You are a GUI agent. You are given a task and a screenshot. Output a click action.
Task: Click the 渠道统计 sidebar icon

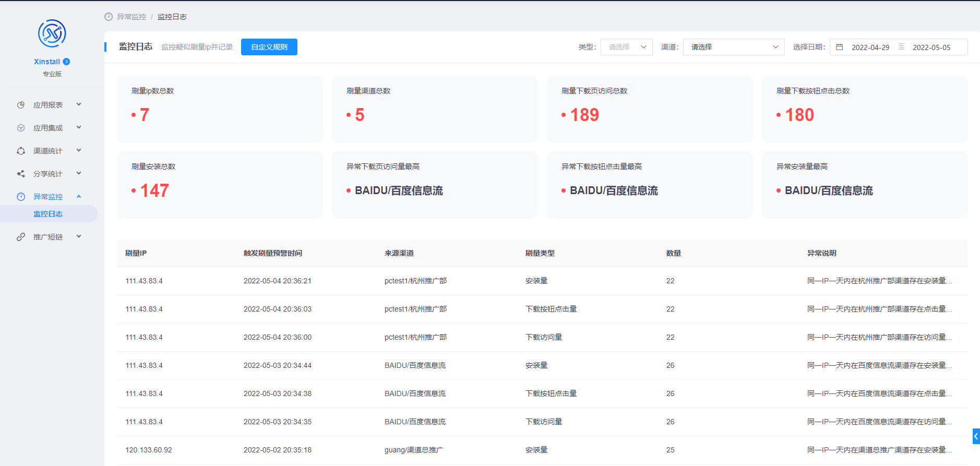pos(21,151)
